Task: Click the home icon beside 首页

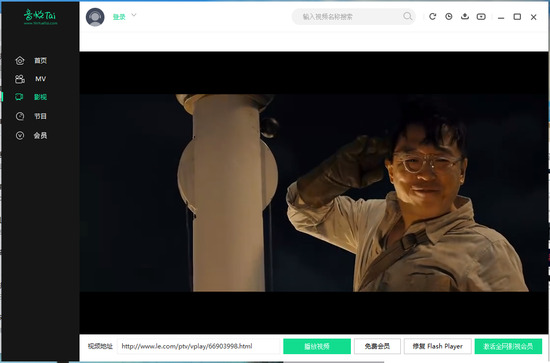Action: click(20, 61)
